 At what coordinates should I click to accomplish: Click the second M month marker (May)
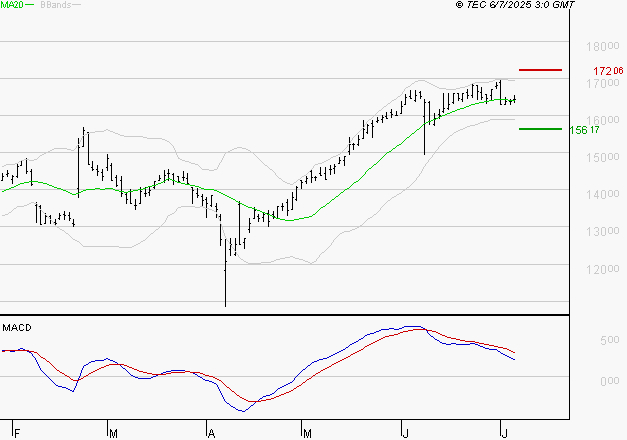click(307, 433)
